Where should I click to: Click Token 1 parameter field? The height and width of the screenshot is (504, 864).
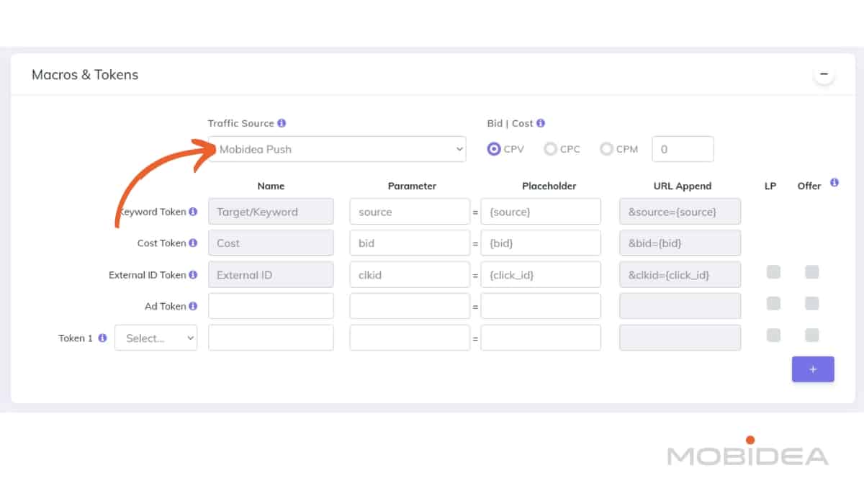(410, 338)
